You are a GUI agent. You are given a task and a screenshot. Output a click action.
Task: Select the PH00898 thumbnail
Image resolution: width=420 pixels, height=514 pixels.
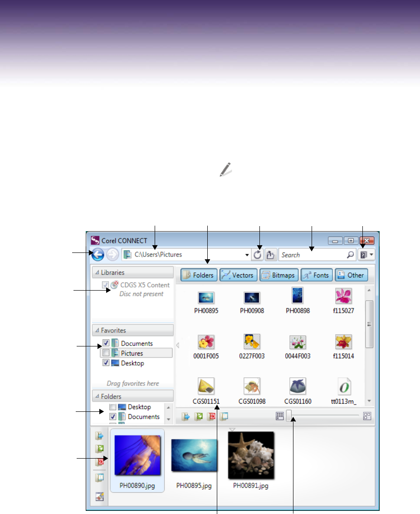click(298, 295)
